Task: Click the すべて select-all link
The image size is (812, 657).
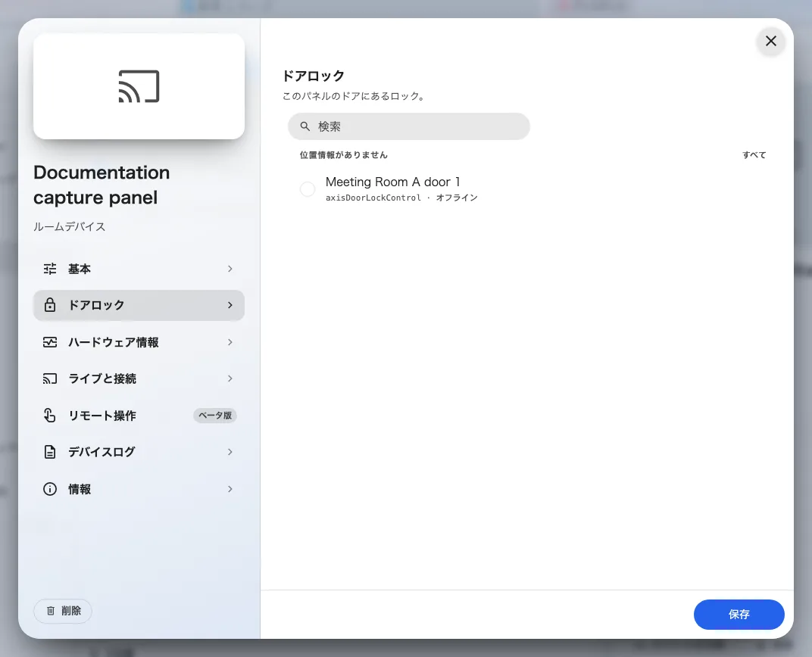Action: click(x=754, y=154)
